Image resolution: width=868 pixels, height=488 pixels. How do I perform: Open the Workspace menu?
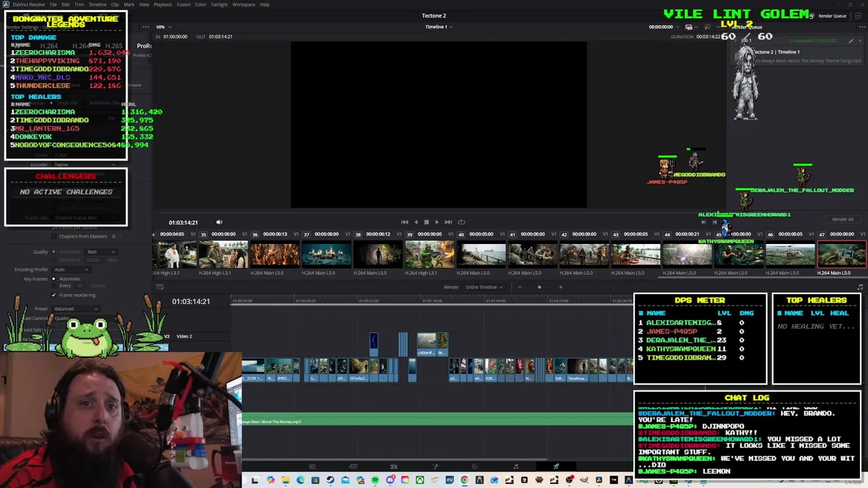pos(243,4)
